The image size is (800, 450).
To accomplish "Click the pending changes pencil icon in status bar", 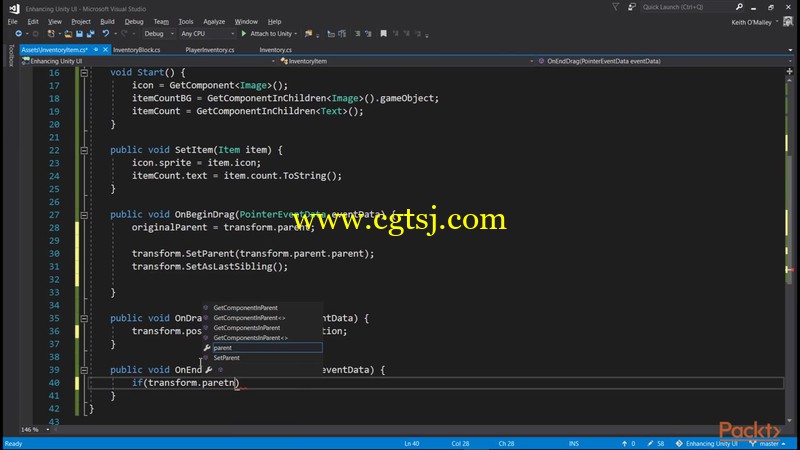I will [x=650, y=444].
